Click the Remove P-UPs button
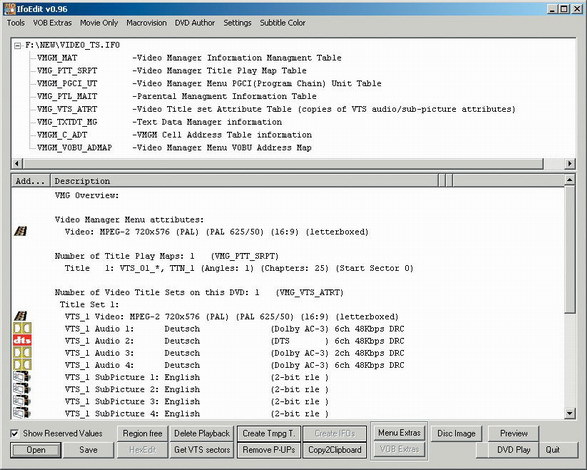The height and width of the screenshot is (470, 587). click(x=269, y=450)
